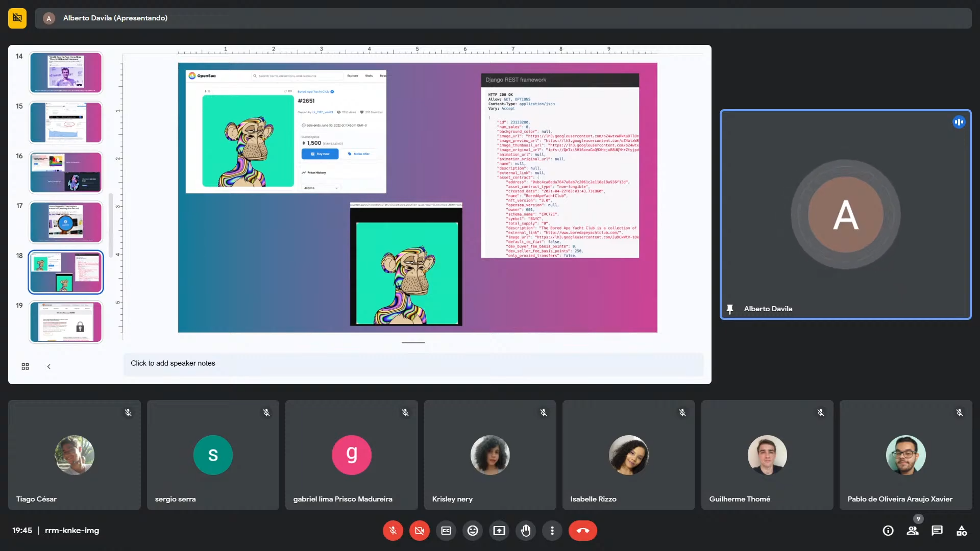Open meeting details info icon

coord(888,531)
